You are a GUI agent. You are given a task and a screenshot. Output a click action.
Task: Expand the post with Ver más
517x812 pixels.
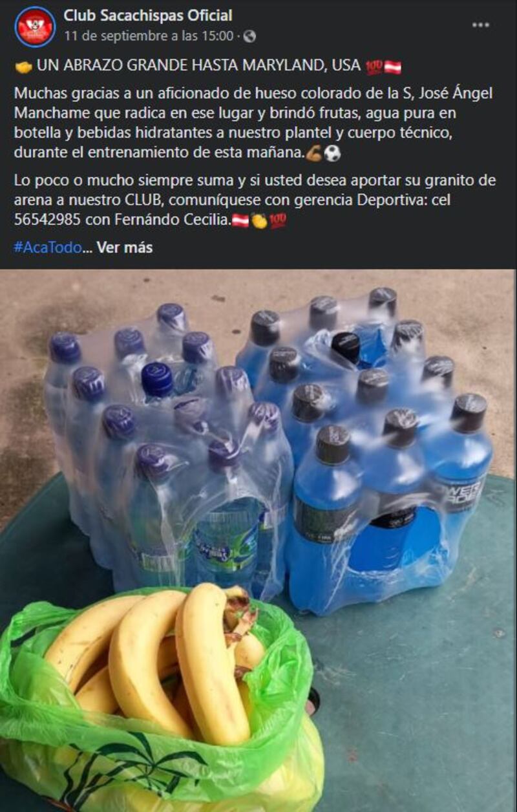pos(125,248)
